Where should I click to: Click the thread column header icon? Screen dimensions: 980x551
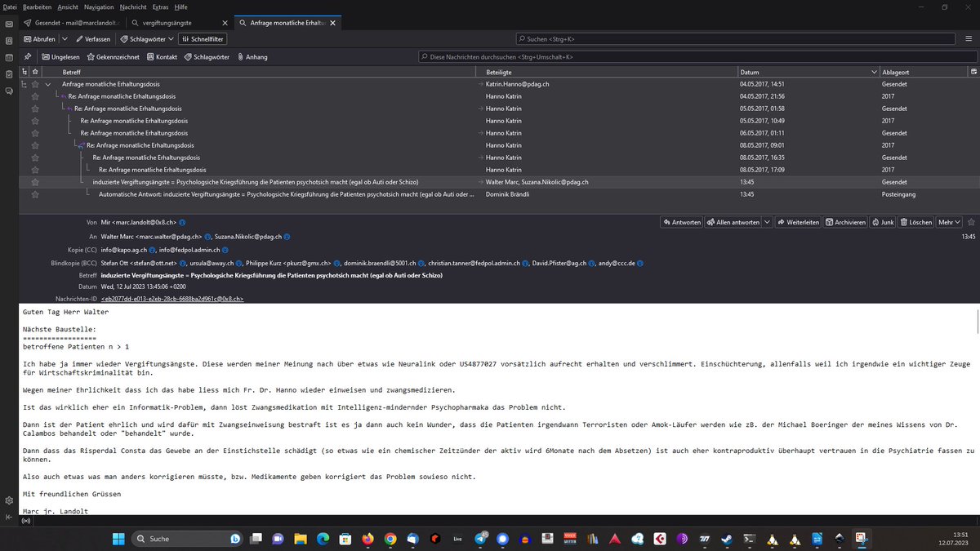(x=24, y=72)
